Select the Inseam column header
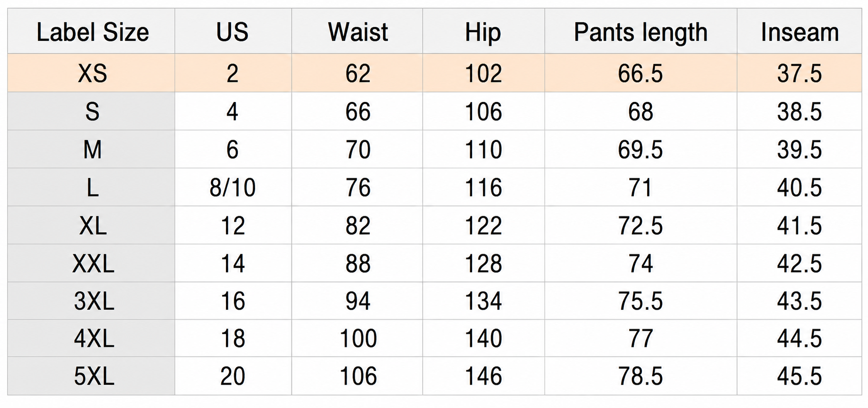Image resolution: width=868 pixels, height=408 pixels. (x=799, y=31)
